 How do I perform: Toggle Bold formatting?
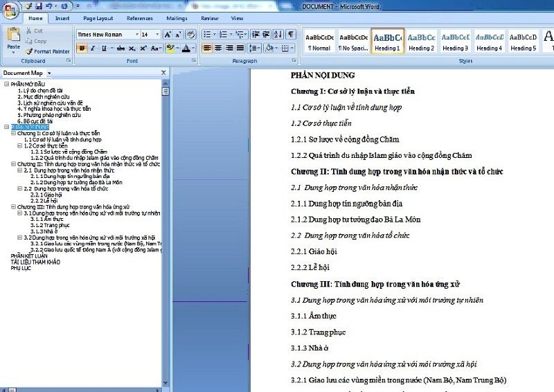point(82,48)
